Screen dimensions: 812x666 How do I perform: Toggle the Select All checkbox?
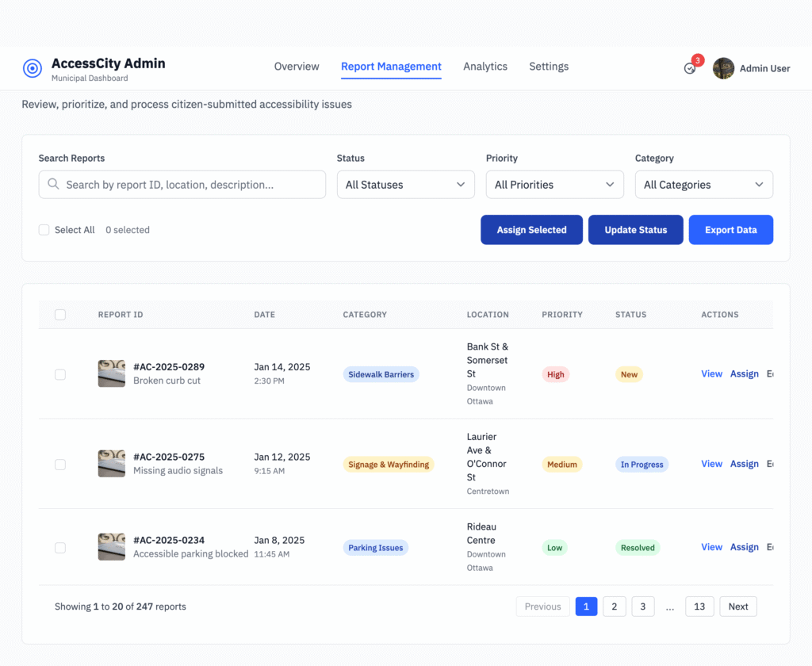pyautogui.click(x=44, y=230)
